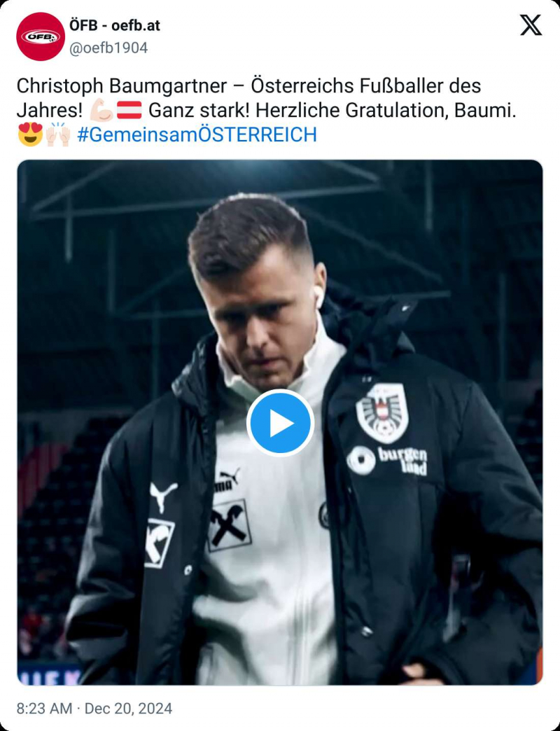This screenshot has width=560, height=731.
Task: Click the raised hands emoji
Action: coord(57,134)
